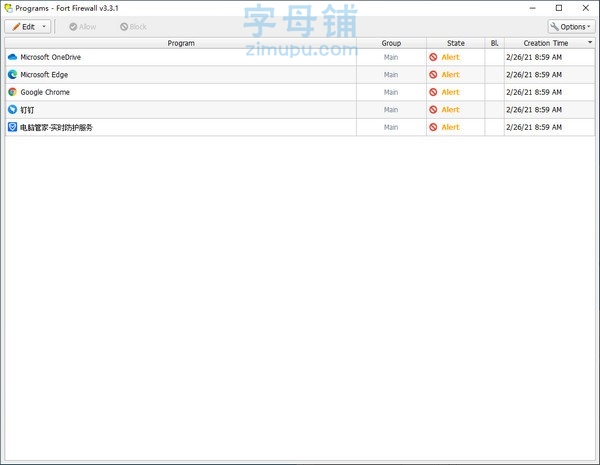Click the Microsoft OneDrive cloud icon
This screenshot has height=465, width=600.
[x=12, y=57]
